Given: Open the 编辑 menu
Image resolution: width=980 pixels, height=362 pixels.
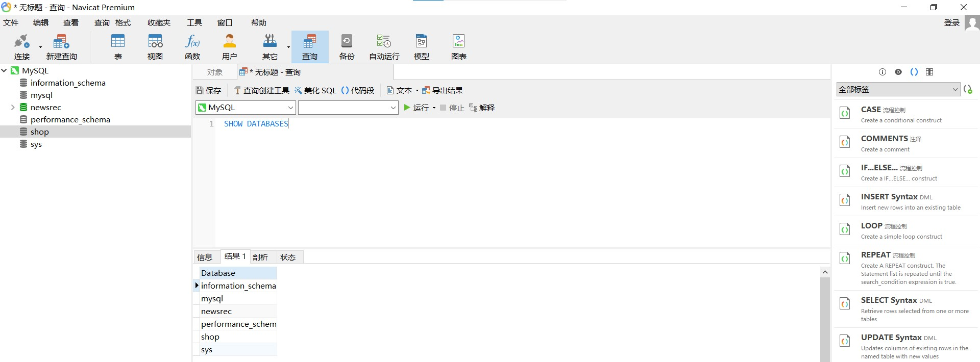Looking at the screenshot, I should [41, 22].
